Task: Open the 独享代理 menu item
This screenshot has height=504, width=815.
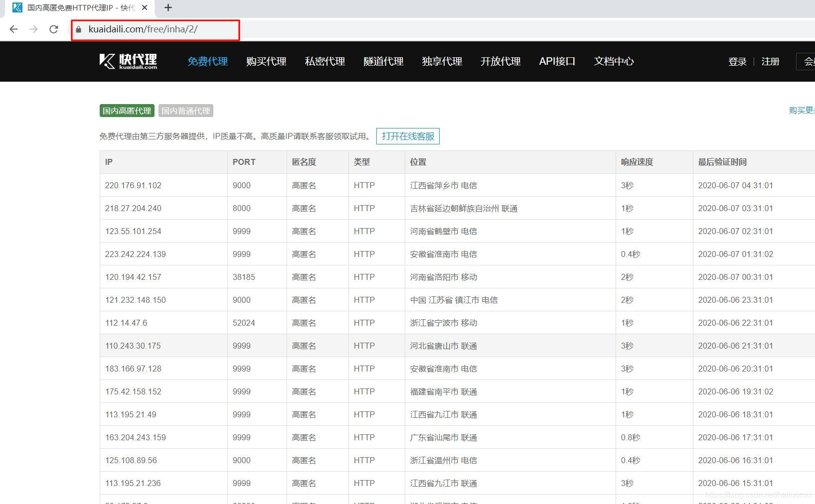Action: pyautogui.click(x=442, y=61)
